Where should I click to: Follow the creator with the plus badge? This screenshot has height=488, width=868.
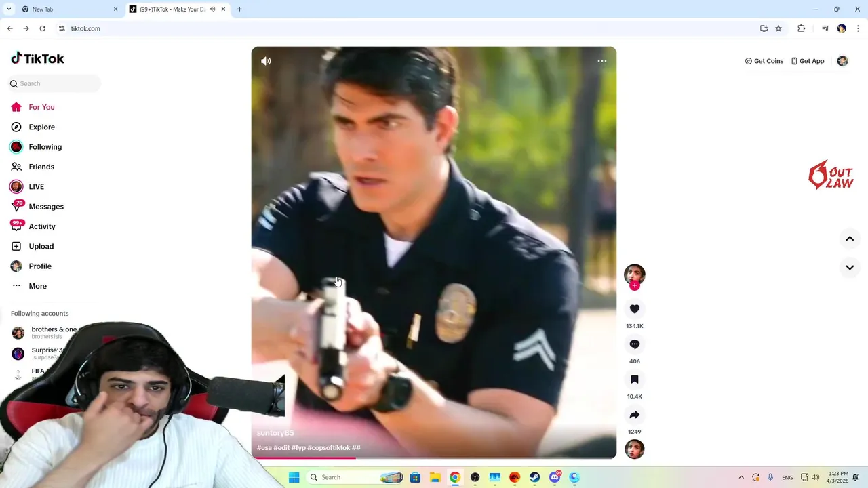click(635, 286)
